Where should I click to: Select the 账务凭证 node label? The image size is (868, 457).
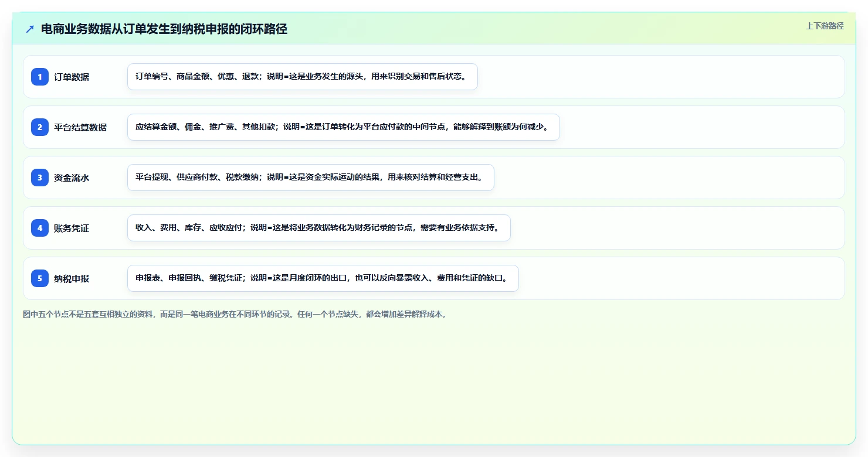72,228
